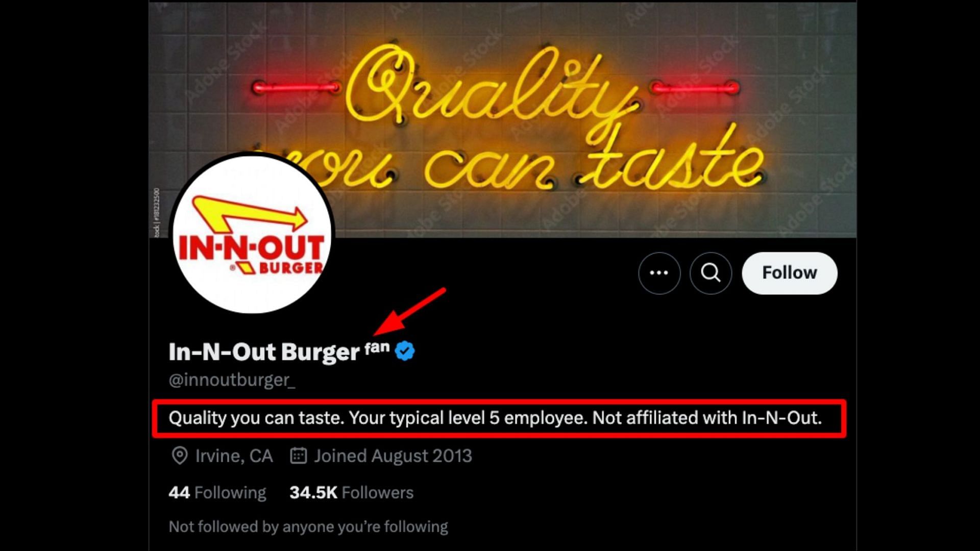The width and height of the screenshot is (980, 551).
Task: Click the @innoutburger_ handle
Action: pos(232,380)
